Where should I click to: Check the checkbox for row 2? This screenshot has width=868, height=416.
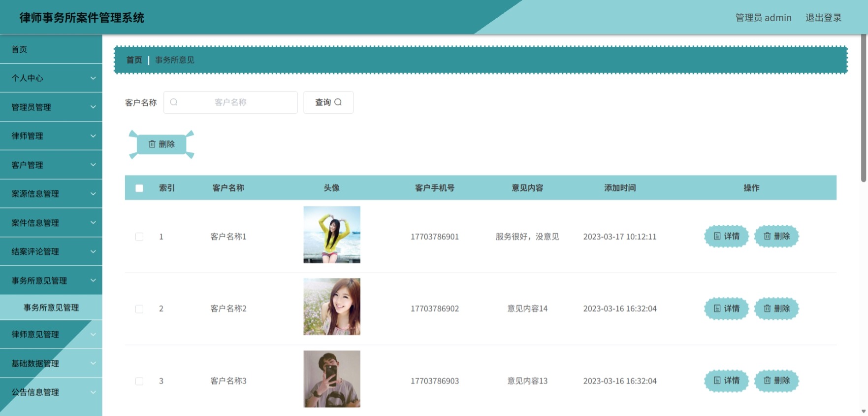[139, 309]
